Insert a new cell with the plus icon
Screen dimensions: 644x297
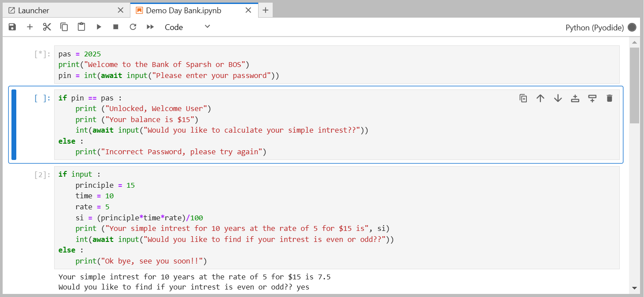(x=30, y=27)
